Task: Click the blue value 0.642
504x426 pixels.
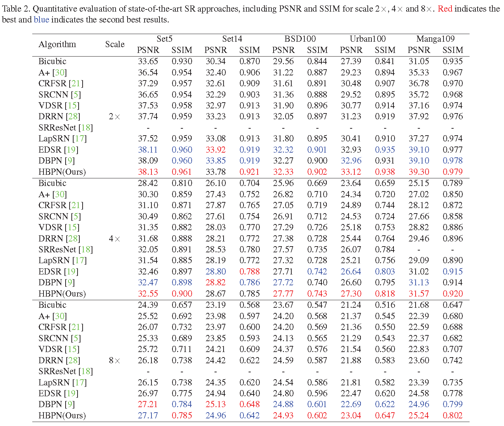Action: [x=250, y=415]
